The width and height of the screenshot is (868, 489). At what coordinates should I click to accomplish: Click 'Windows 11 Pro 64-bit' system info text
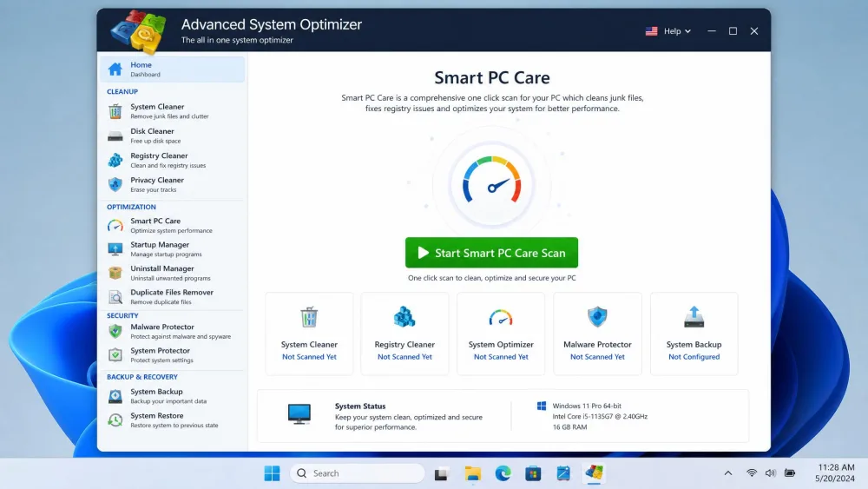587,406
